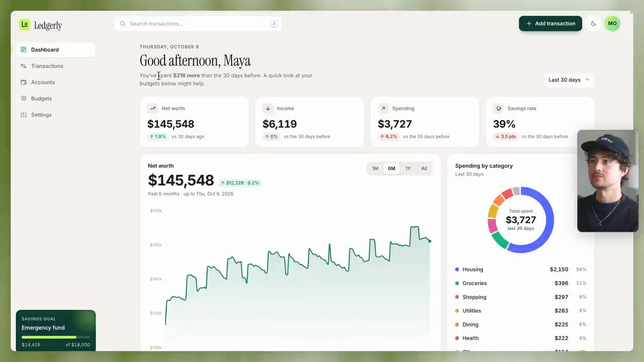The height and width of the screenshot is (362, 644).
Task: Open the Accounts page
Action: (56, 82)
